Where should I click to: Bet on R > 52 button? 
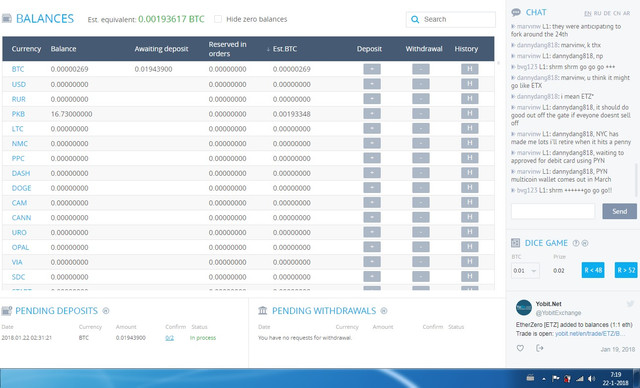[626, 270]
